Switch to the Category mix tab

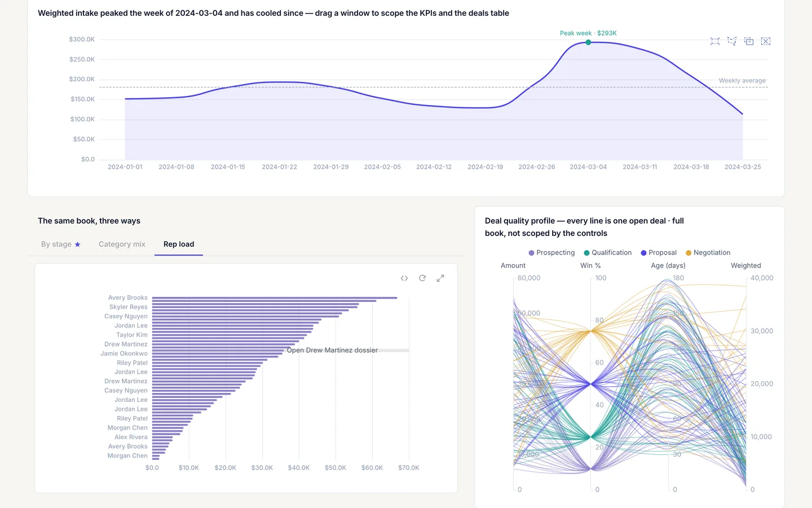tap(122, 244)
